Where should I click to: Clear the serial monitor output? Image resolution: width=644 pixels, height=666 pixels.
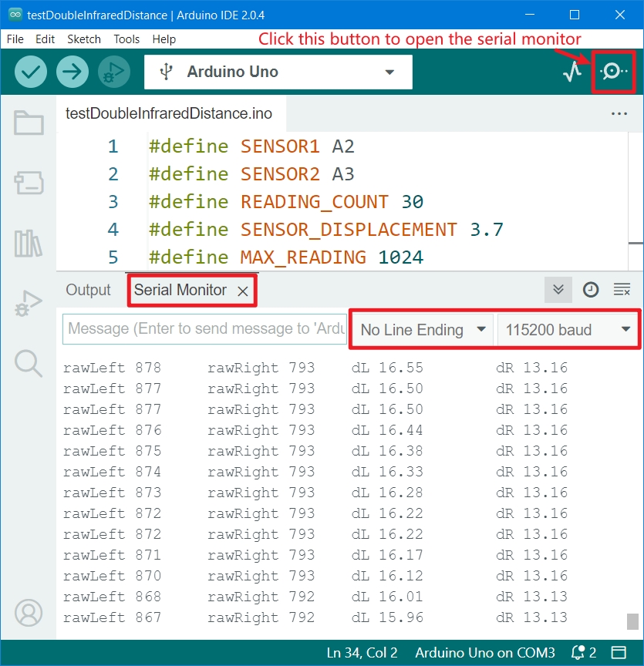coord(622,290)
